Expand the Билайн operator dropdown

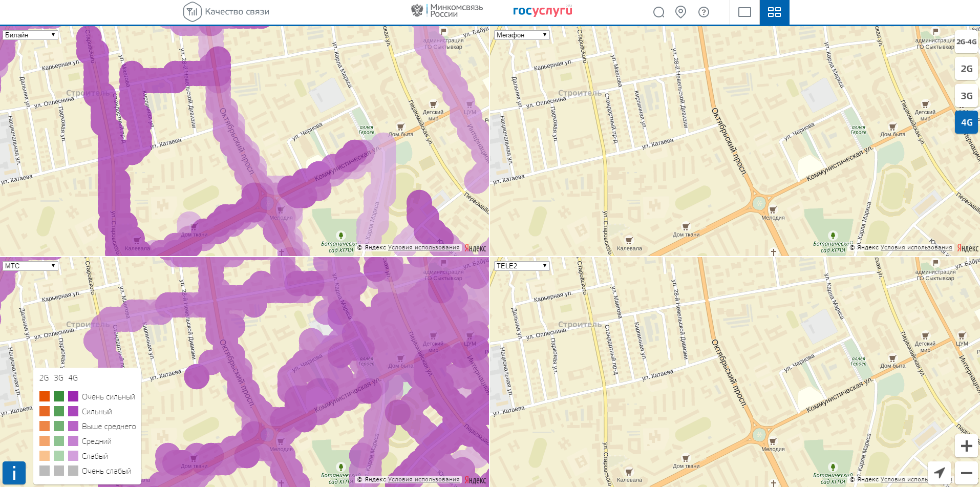[30, 35]
